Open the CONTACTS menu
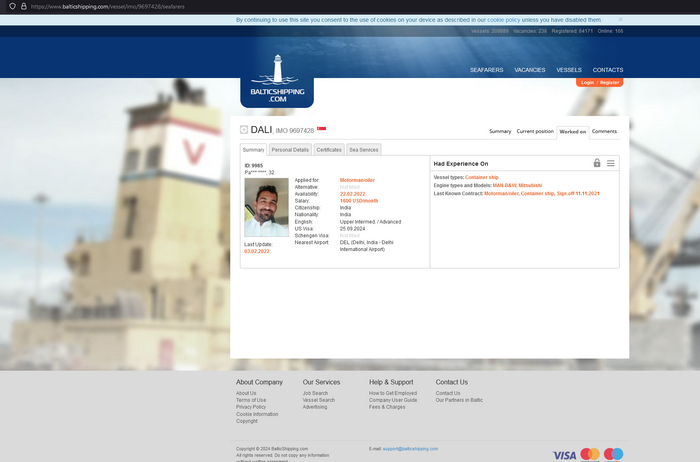This screenshot has width=700, height=462. tap(608, 70)
